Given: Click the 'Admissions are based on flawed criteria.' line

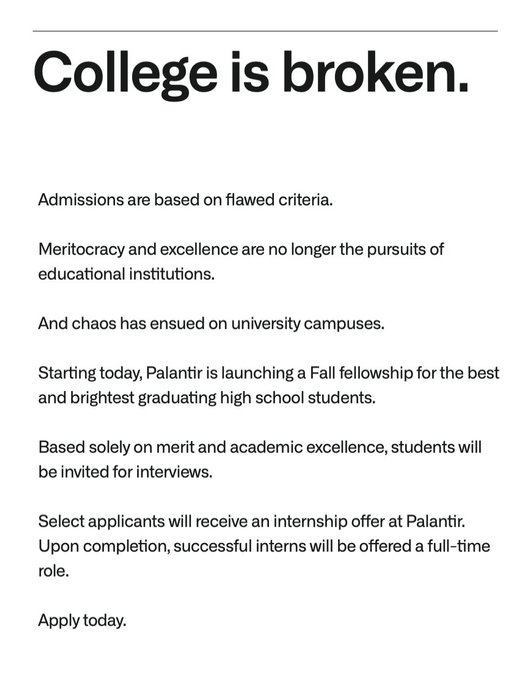Looking at the screenshot, I should [185, 200].
